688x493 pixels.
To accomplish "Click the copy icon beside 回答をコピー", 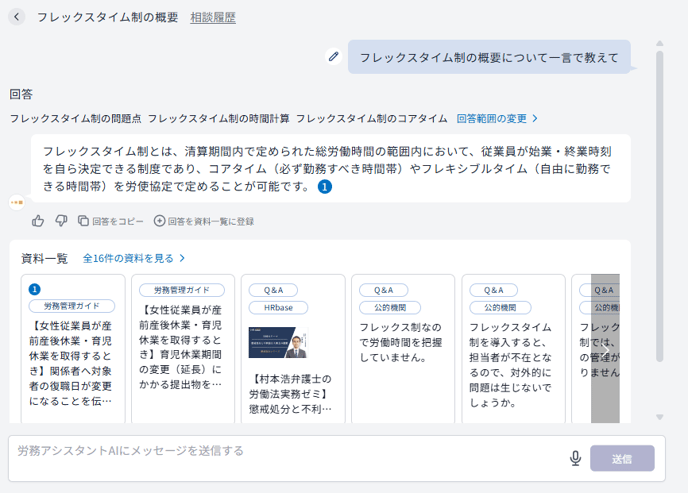I will [x=83, y=221].
